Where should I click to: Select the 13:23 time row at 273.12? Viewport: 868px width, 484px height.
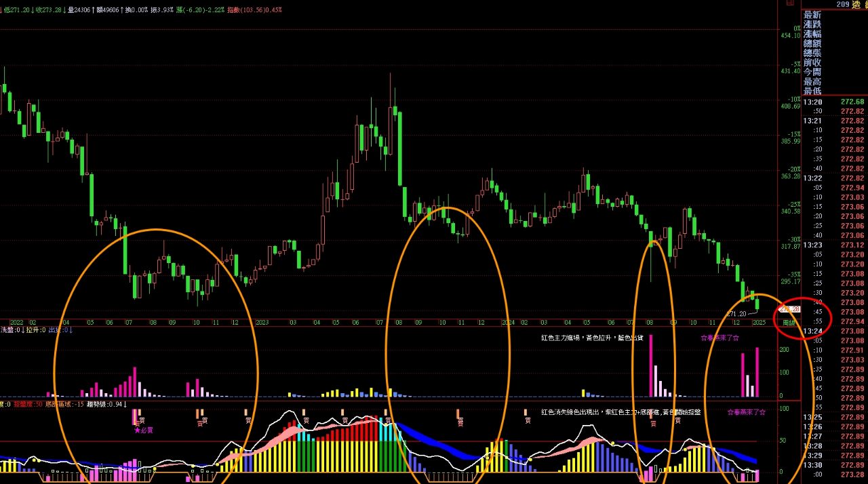(x=834, y=245)
